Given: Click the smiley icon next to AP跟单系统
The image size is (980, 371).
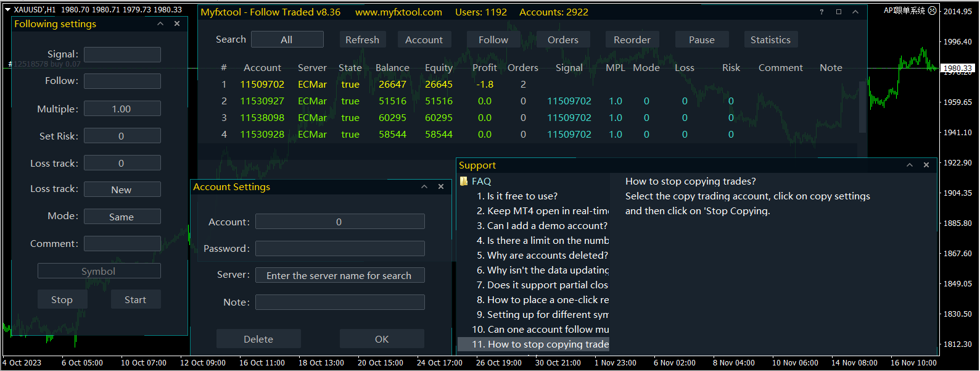Looking at the screenshot, I should pyautogui.click(x=933, y=10).
